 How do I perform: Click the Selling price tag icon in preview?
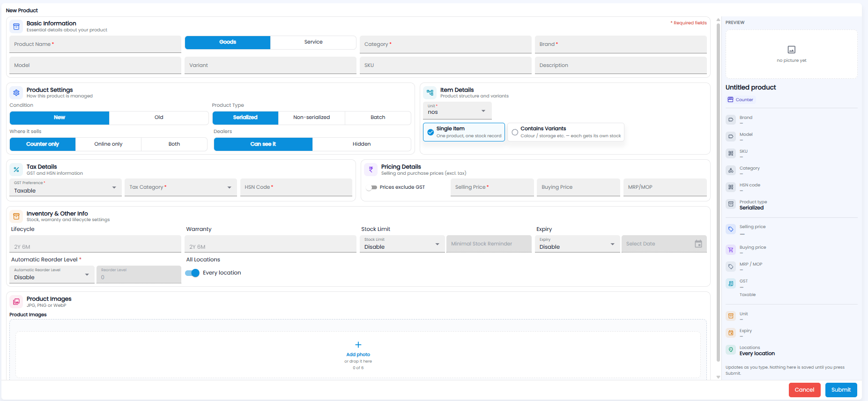[x=731, y=229]
